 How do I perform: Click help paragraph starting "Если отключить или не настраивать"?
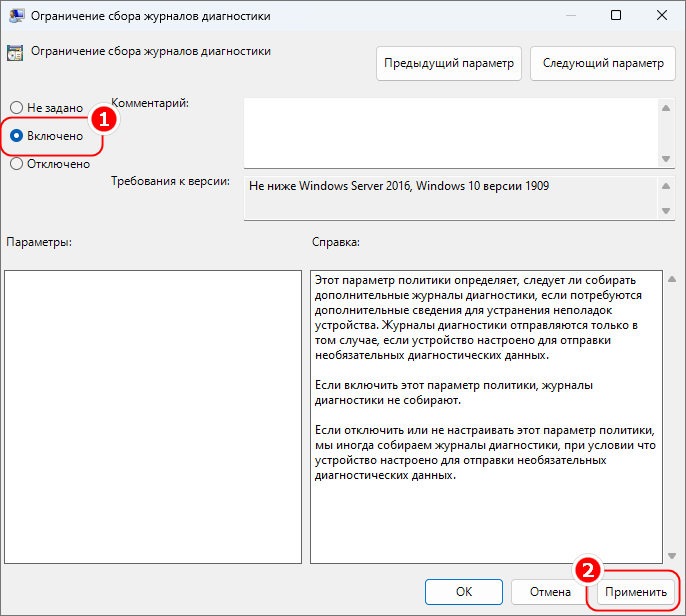click(485, 452)
